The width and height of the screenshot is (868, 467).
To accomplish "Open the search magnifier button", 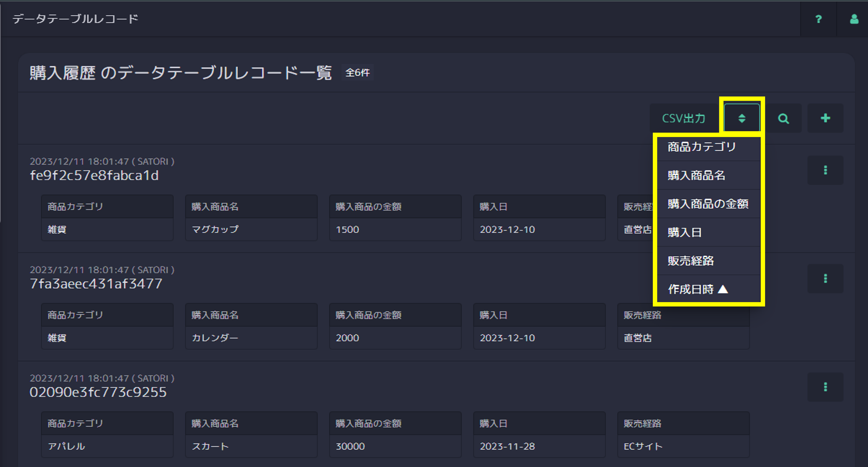I will pos(783,118).
